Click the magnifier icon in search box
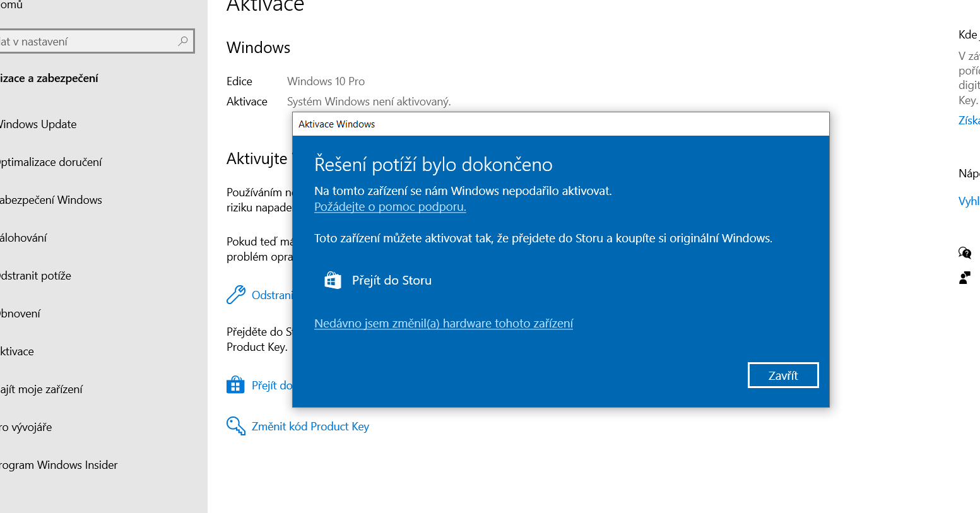This screenshot has width=980, height=513. 183,41
